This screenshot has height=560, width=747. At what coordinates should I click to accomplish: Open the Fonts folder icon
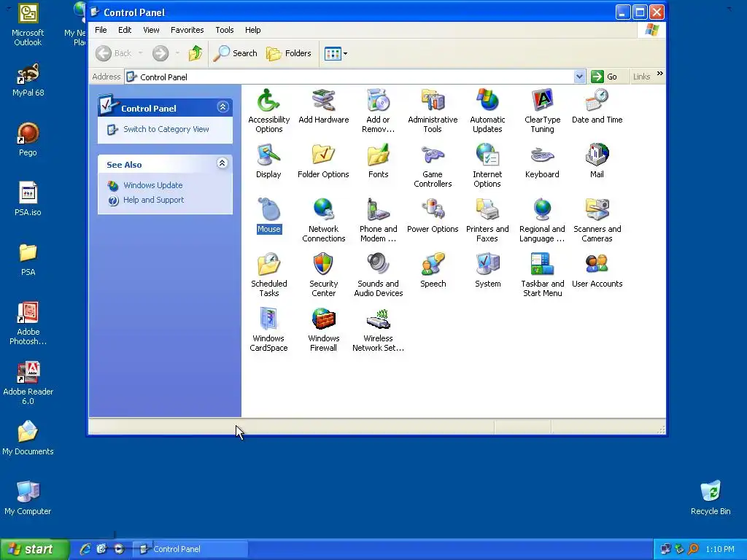(x=379, y=160)
